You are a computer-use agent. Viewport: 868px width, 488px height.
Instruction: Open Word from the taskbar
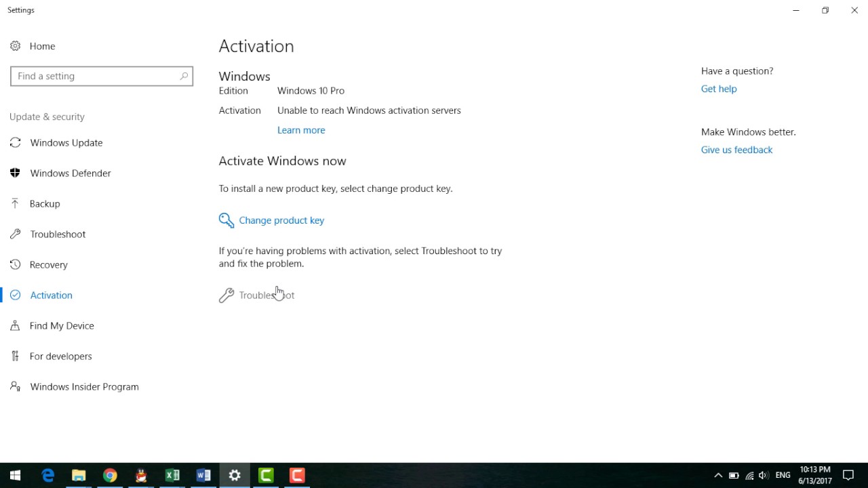(203, 476)
